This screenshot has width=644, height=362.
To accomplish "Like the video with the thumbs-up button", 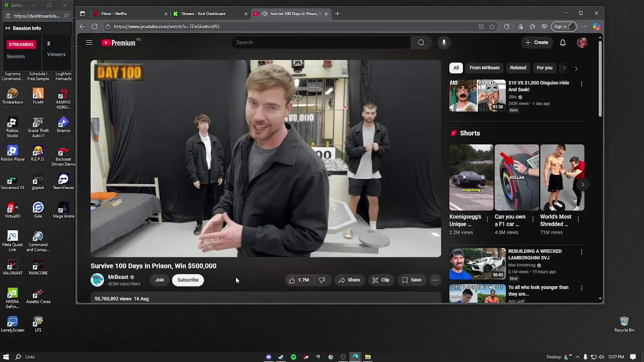I will tap(299, 280).
